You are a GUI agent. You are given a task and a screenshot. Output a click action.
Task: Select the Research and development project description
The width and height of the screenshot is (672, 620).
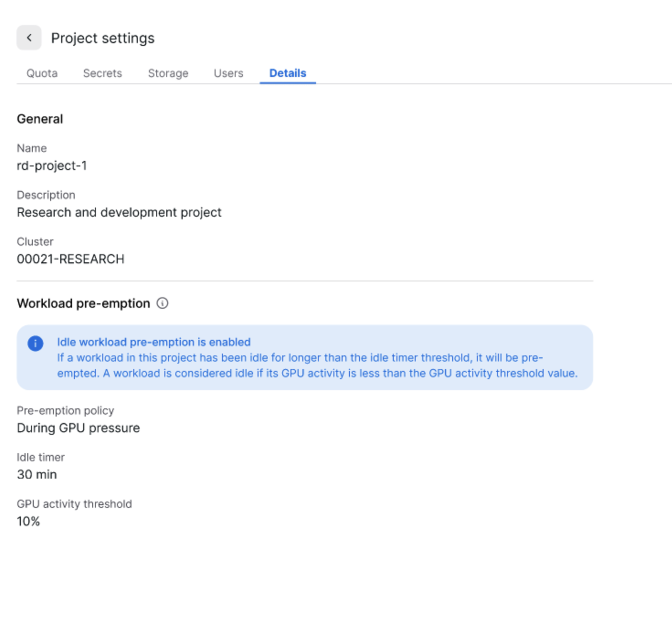119,212
